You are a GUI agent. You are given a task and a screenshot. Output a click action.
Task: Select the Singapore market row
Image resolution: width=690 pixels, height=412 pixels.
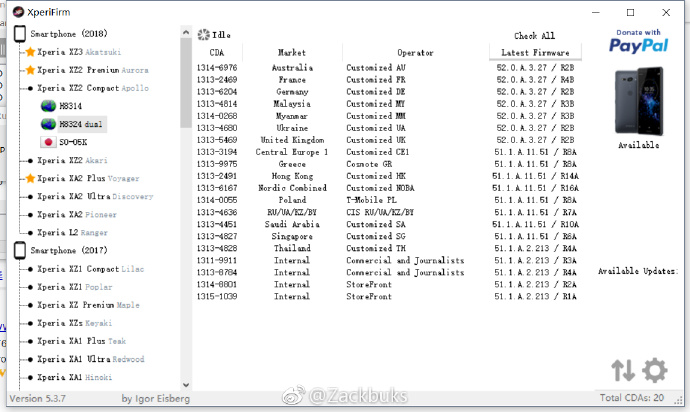point(386,236)
